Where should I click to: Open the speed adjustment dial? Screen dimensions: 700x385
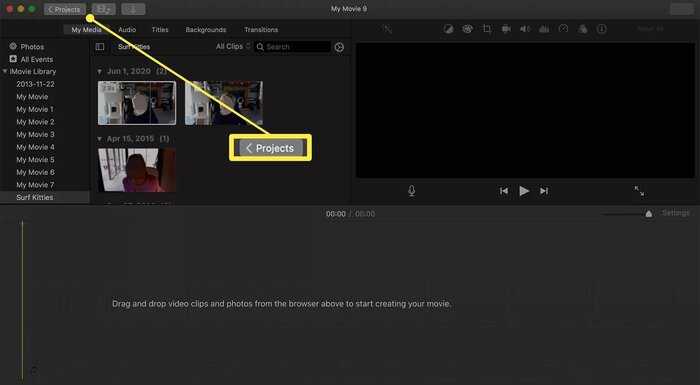click(x=563, y=29)
